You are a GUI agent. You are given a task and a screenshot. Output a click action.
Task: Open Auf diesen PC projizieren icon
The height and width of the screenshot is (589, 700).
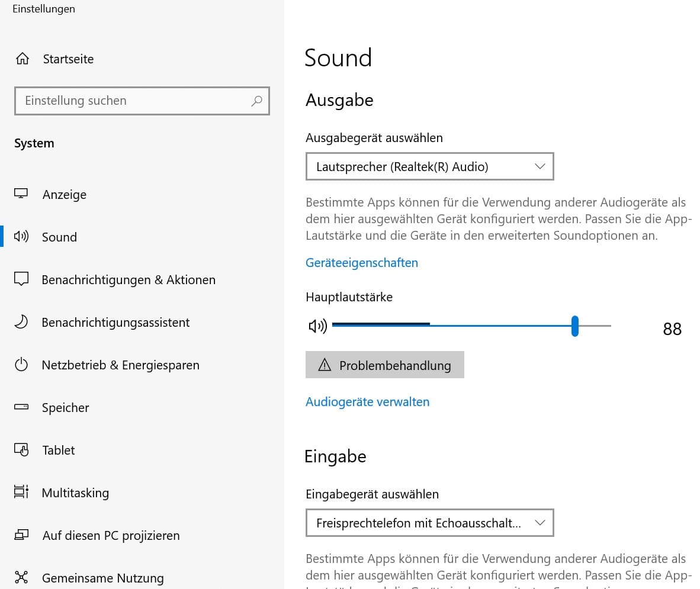coord(21,535)
